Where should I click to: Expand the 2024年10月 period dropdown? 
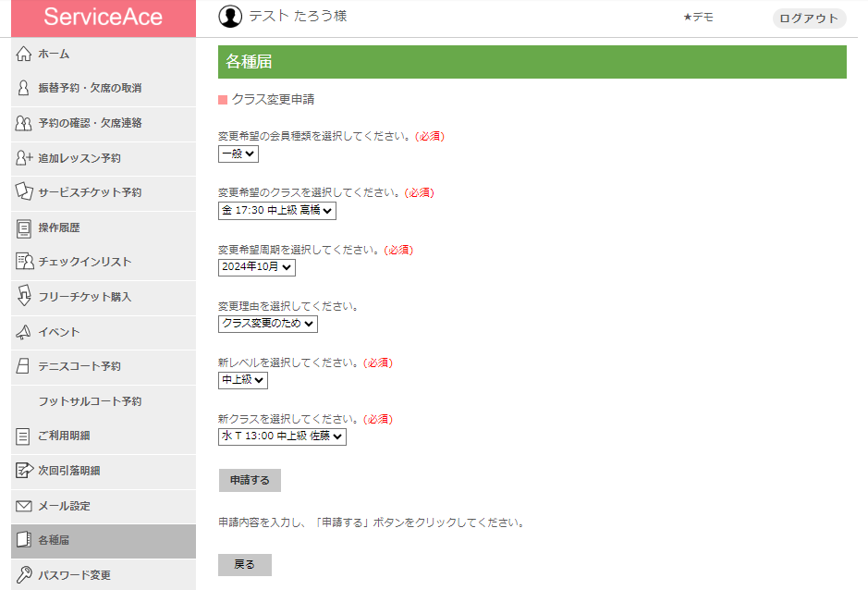coord(256,267)
